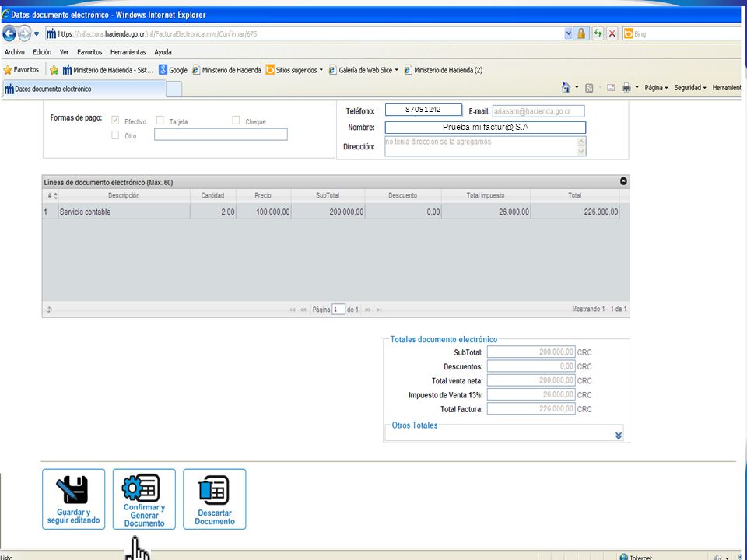747x560 pixels.
Task: Go to first page in grid pager
Action: point(293,310)
